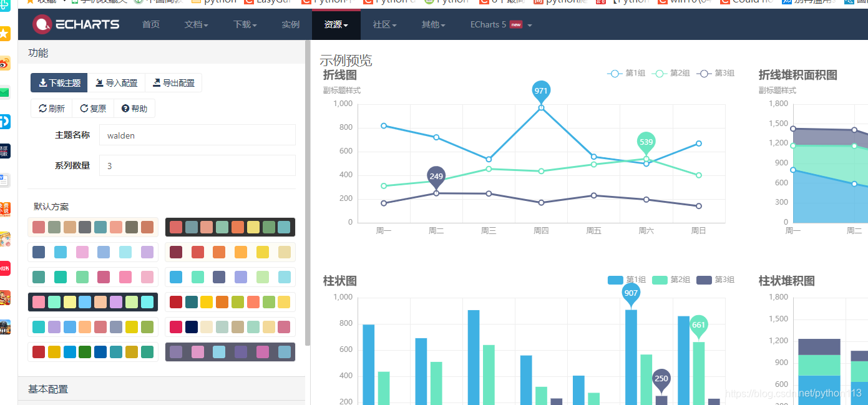This screenshot has width=868, height=405.
Task: Click the 周四 axis label on line chart
Action: pos(541,231)
